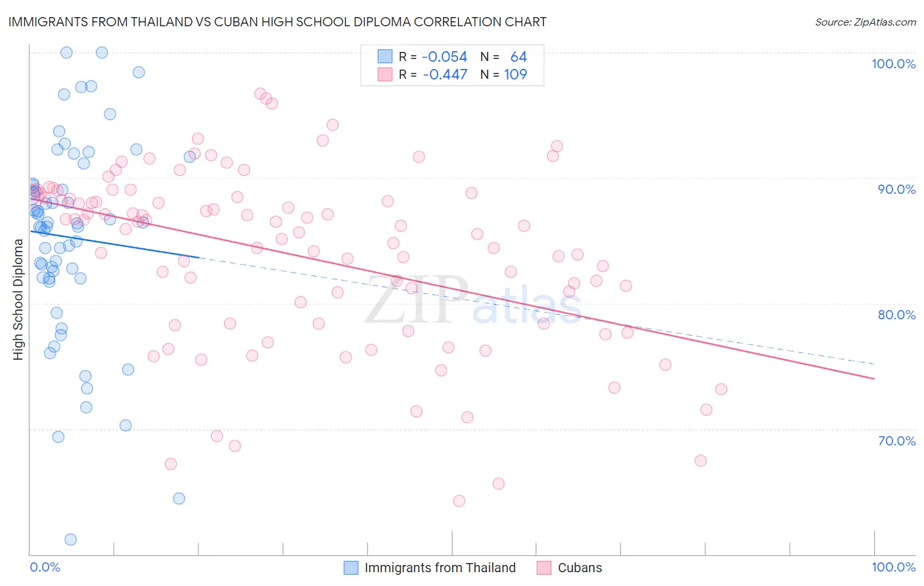924x586 pixels.
Task: Click the High School Diploma axis title
Action: coord(18,300)
